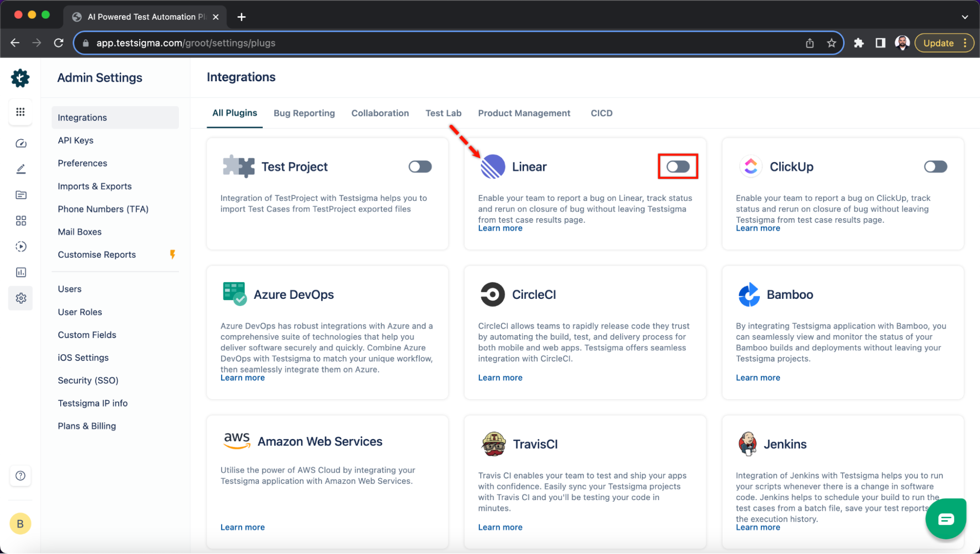
Task: Click Learn more under ClickUp
Action: tap(757, 228)
